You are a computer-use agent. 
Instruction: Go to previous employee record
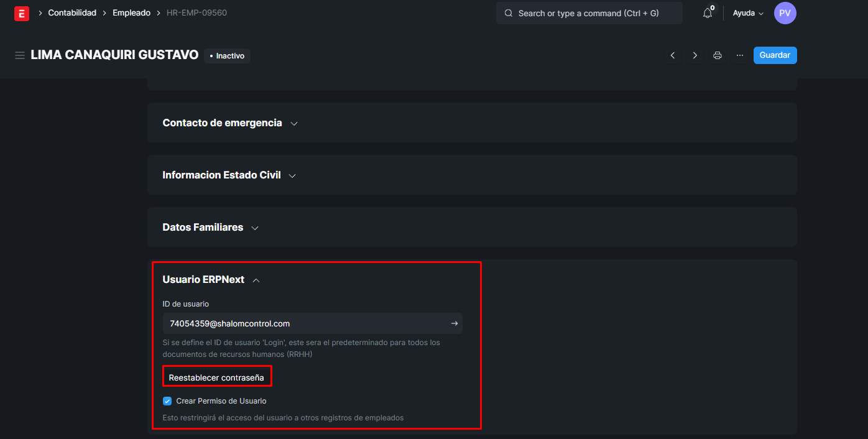(673, 55)
